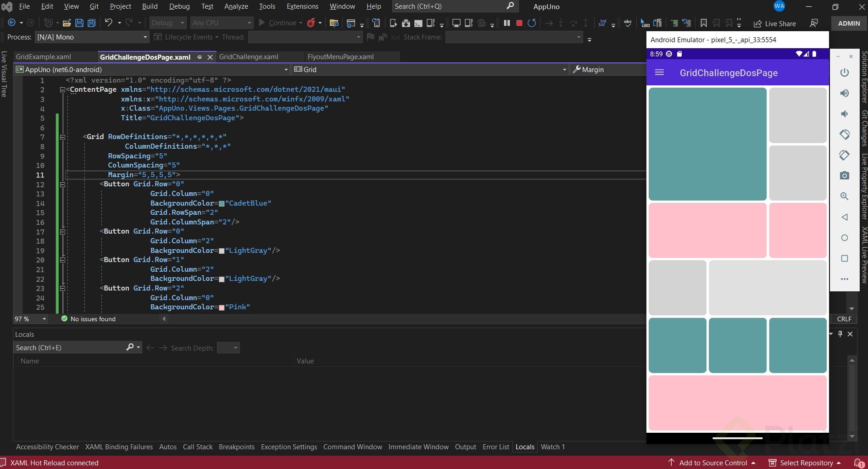This screenshot has width=868, height=469.
Task: Click the emulator back triangle button
Action: (x=844, y=217)
